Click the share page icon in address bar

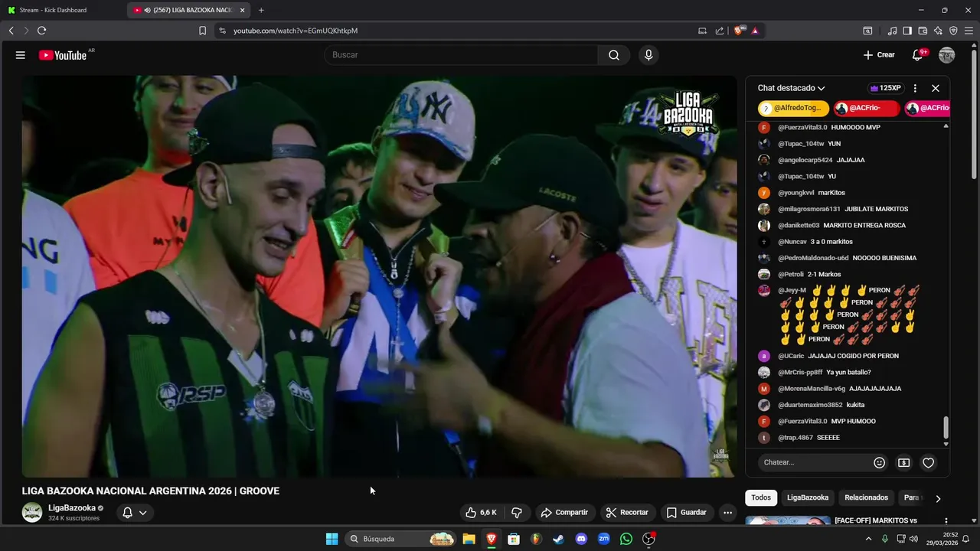[720, 31]
